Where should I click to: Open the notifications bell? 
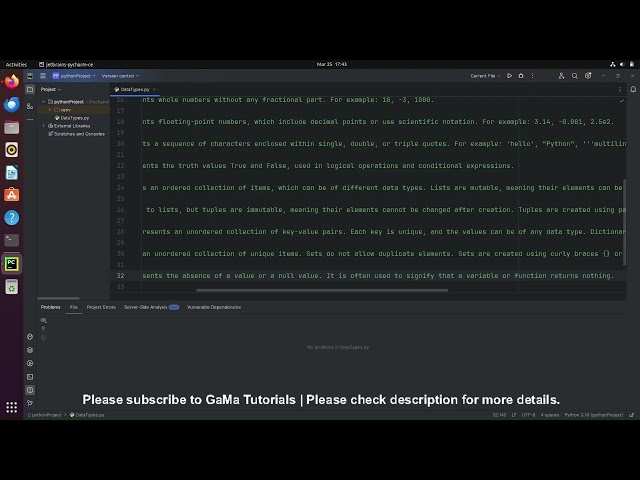(x=633, y=89)
